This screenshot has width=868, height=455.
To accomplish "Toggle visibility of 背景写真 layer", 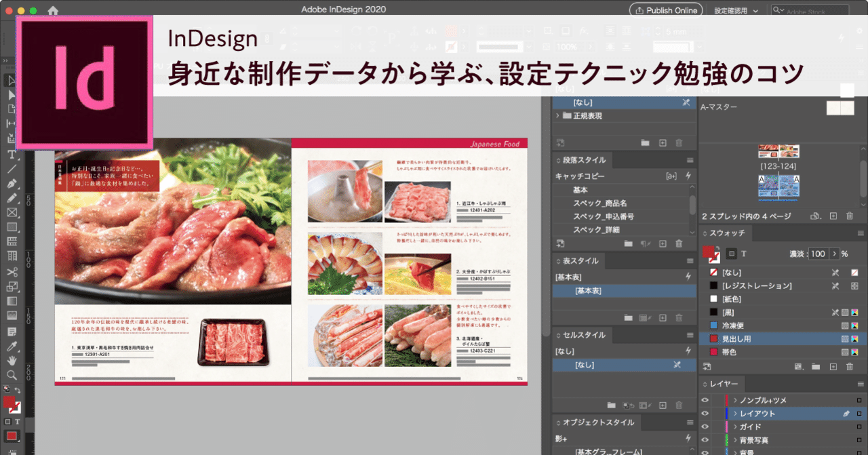I will pyautogui.click(x=705, y=441).
